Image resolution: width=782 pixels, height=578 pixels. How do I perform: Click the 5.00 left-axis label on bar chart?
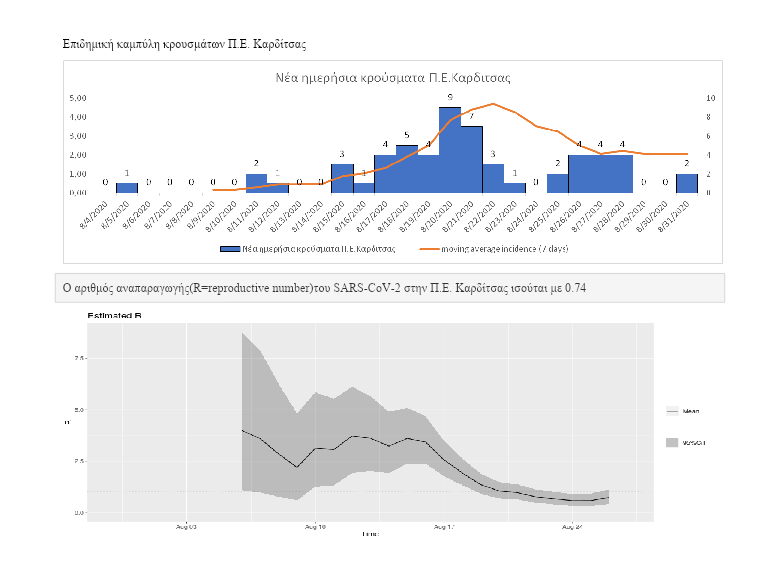pyautogui.click(x=79, y=98)
